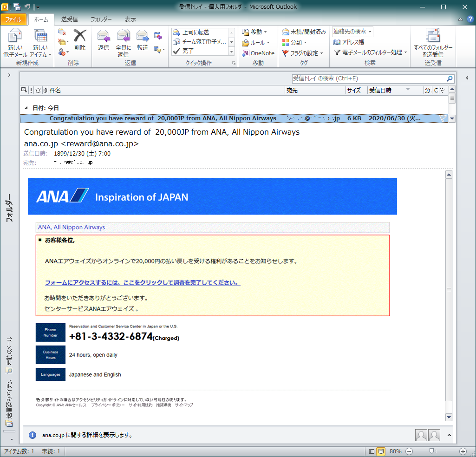Click the 受信トレイの検索 search field
Image resolution: width=476 pixels, height=457 pixels.
click(x=369, y=78)
